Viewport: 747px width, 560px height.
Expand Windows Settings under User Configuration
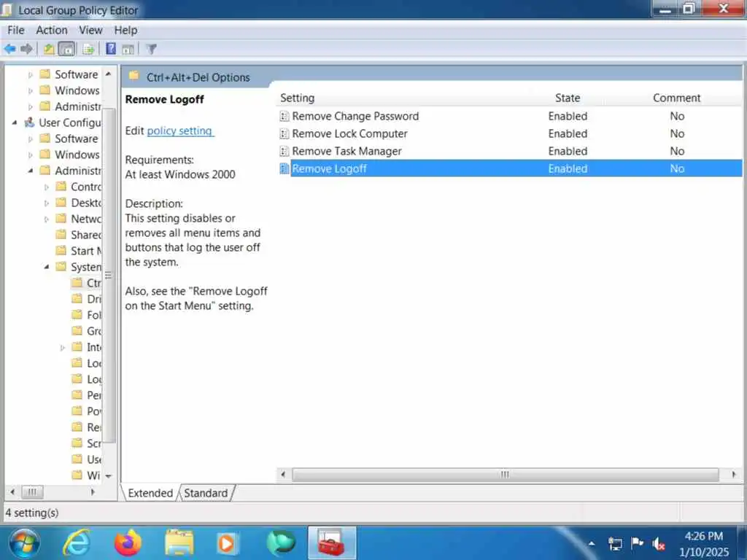31,155
